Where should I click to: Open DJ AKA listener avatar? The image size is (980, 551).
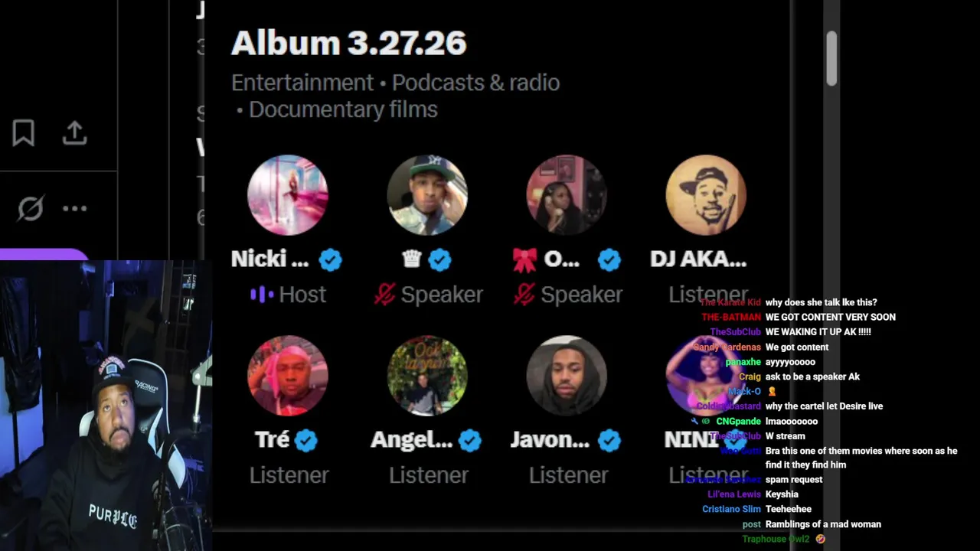click(x=706, y=195)
